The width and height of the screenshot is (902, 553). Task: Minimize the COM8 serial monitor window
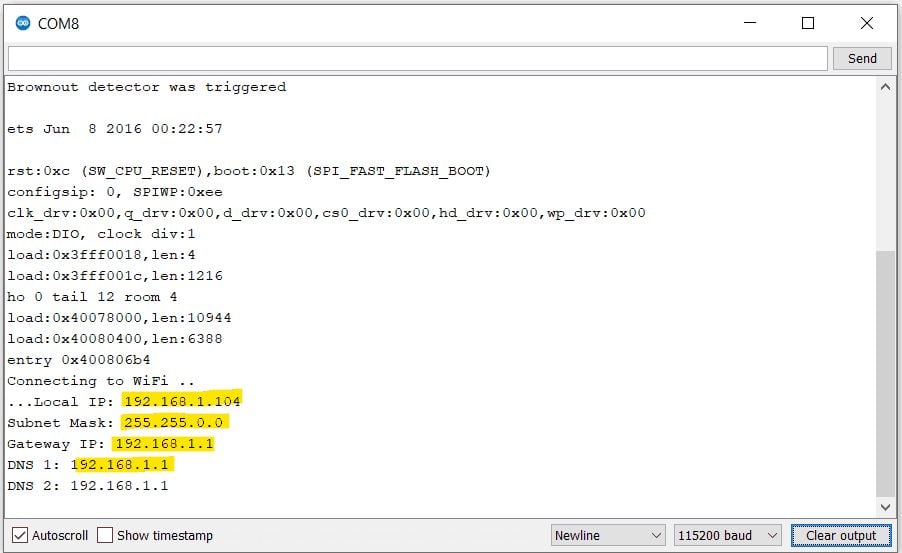[749, 23]
